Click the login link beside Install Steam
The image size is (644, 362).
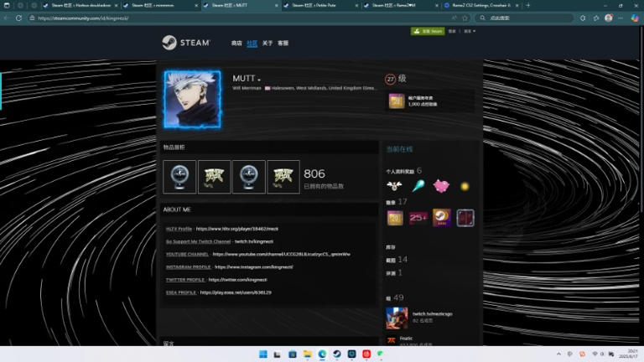(x=452, y=31)
